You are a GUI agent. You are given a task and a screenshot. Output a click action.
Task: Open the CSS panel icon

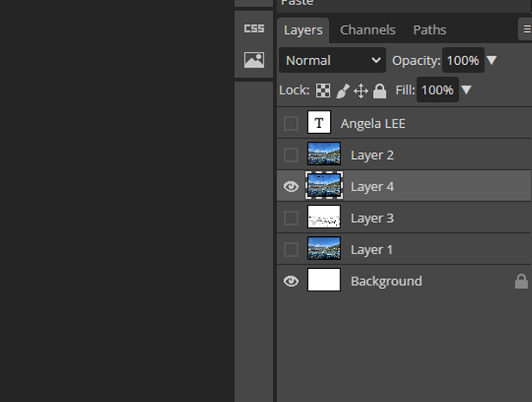point(254,29)
